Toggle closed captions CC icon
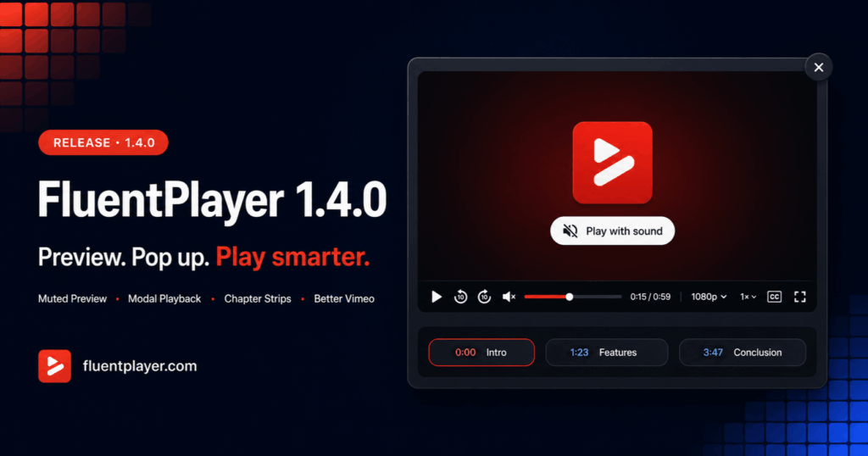 [775, 298]
